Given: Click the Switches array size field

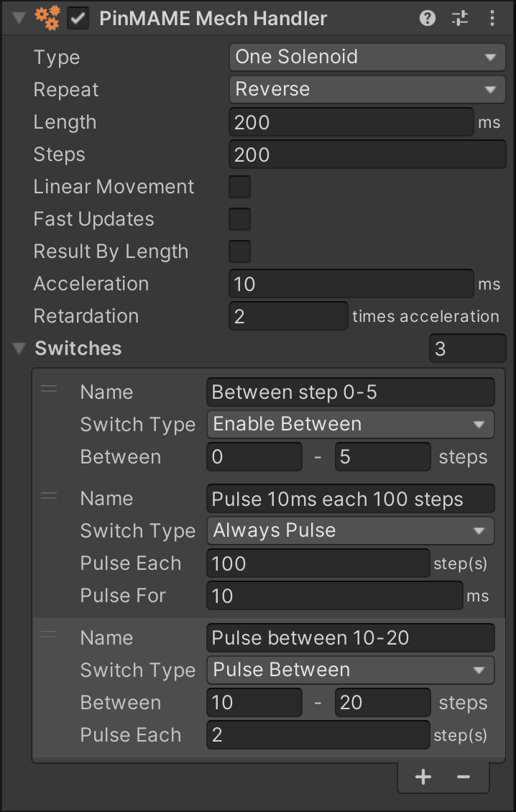Looking at the screenshot, I should coord(467,349).
